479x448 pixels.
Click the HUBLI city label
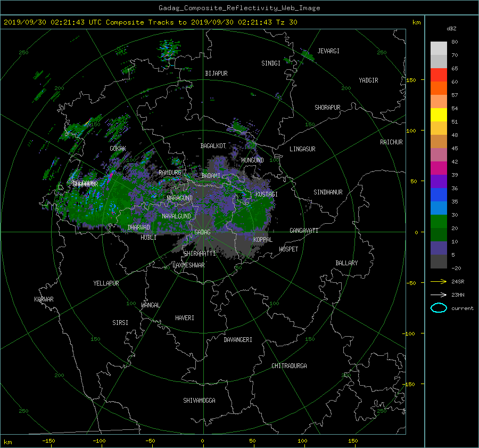point(148,238)
